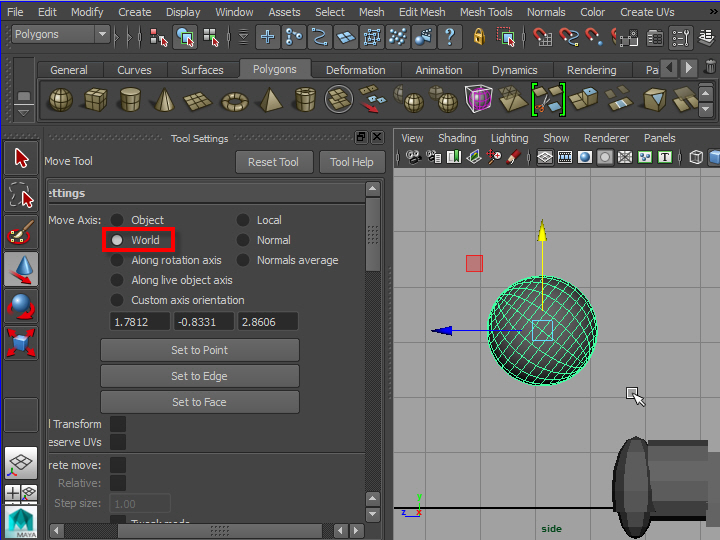
Task: Click the horizontal scrollbar in Tool Settings
Action: click(x=220, y=531)
